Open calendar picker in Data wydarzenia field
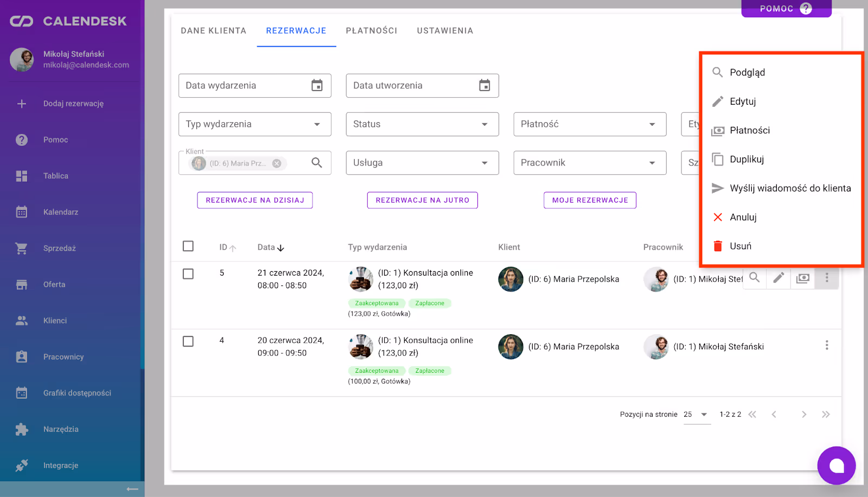 click(x=317, y=86)
